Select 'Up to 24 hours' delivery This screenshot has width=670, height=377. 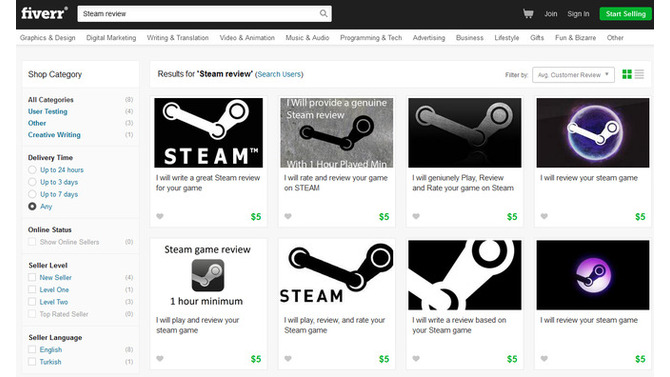point(32,170)
